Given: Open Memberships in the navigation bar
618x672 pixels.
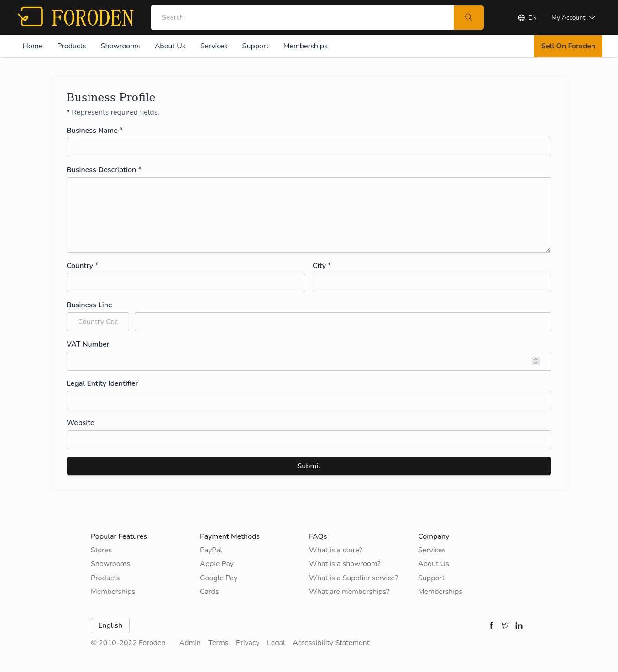Looking at the screenshot, I should click(x=305, y=46).
